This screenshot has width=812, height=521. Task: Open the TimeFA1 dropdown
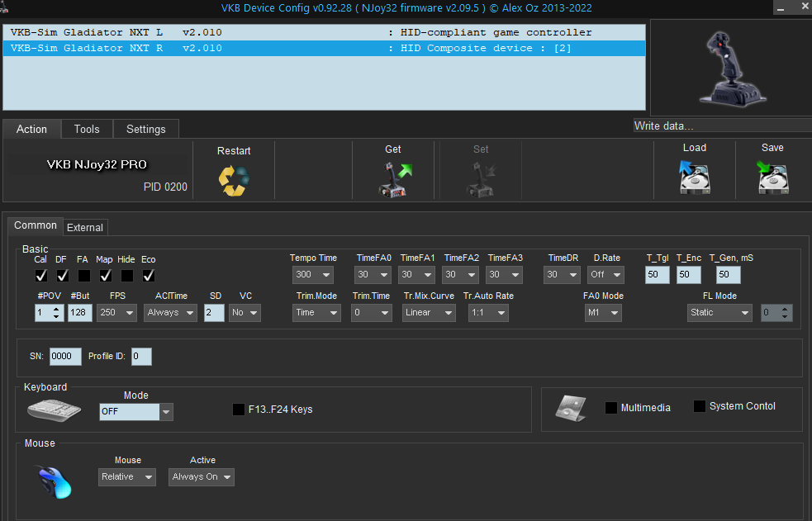click(416, 275)
